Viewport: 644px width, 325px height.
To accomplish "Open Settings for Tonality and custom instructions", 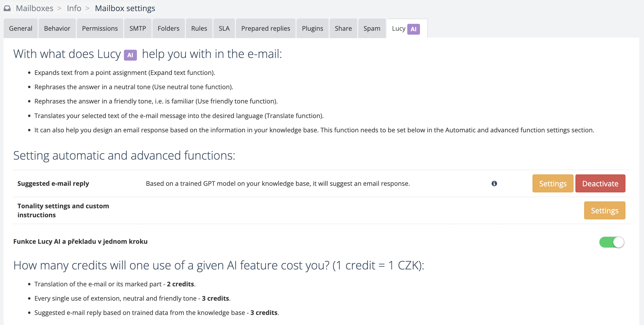I will (x=605, y=210).
